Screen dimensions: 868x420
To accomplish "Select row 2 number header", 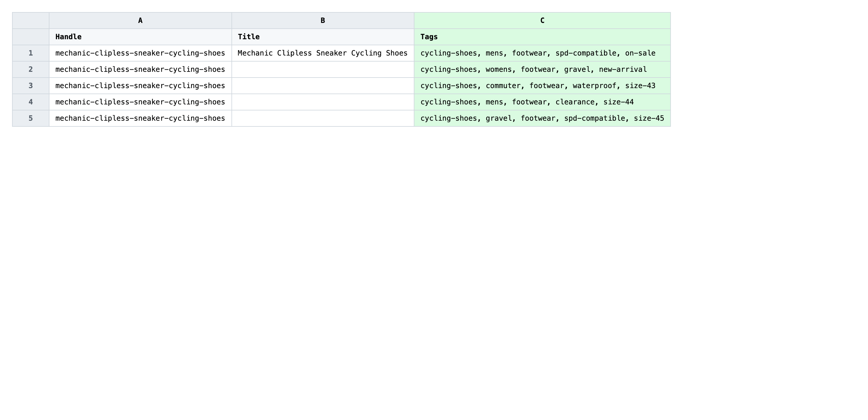I will click(x=31, y=69).
